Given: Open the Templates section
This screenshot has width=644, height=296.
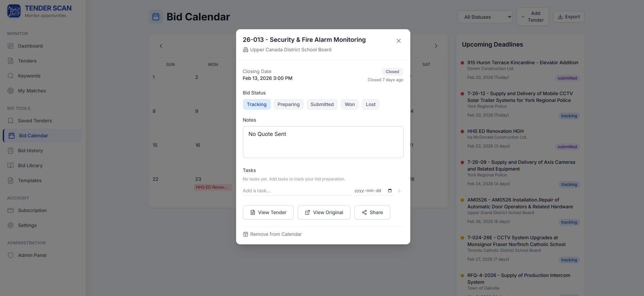Looking at the screenshot, I should (30, 180).
